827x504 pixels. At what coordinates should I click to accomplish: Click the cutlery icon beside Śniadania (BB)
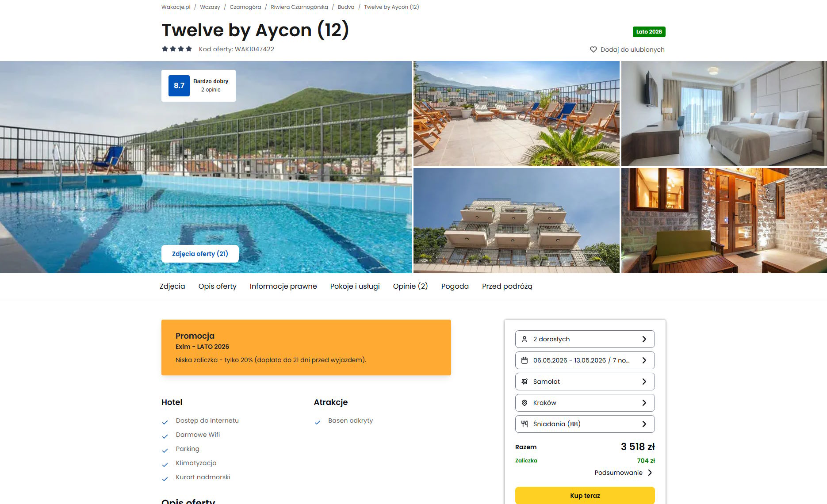tap(525, 424)
